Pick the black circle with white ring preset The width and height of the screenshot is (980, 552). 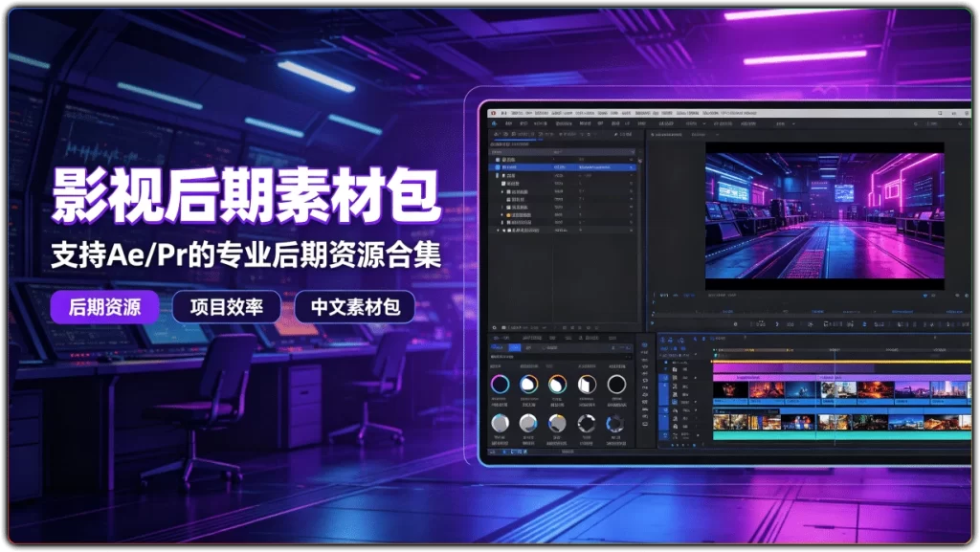pos(616,384)
